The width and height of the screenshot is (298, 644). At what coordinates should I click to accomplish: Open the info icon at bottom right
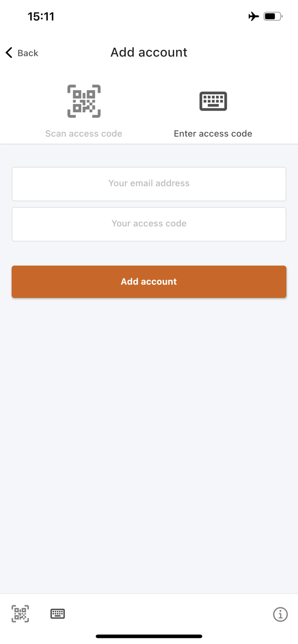pos(280,614)
